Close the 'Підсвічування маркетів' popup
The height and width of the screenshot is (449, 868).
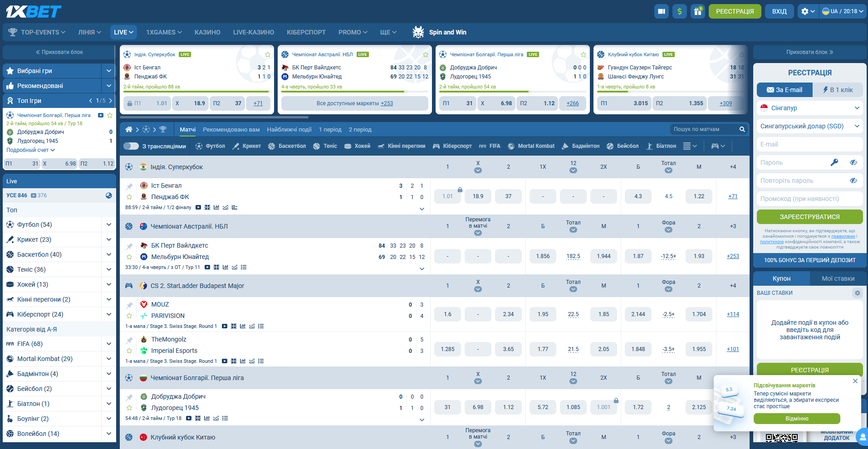click(855, 381)
